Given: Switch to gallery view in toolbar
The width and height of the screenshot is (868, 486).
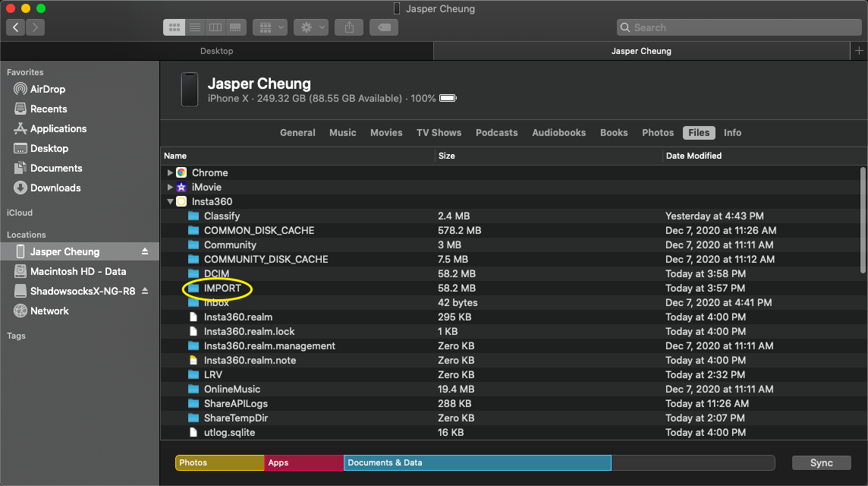Looking at the screenshot, I should [236, 27].
